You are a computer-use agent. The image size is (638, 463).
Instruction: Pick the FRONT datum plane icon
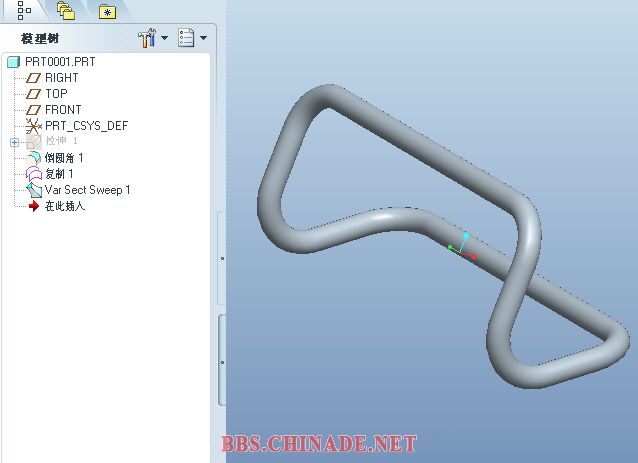point(33,110)
